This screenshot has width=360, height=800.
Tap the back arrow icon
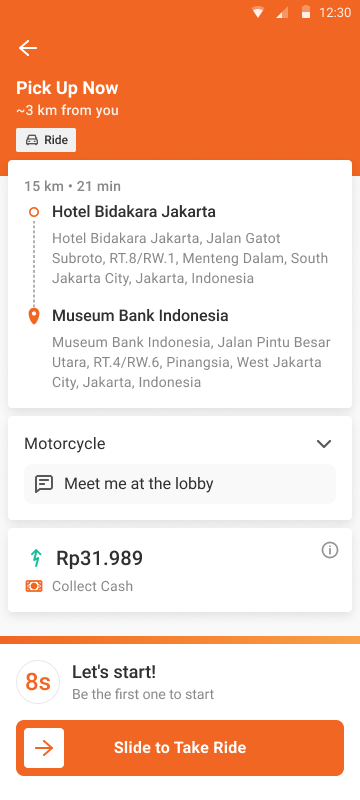[28, 48]
